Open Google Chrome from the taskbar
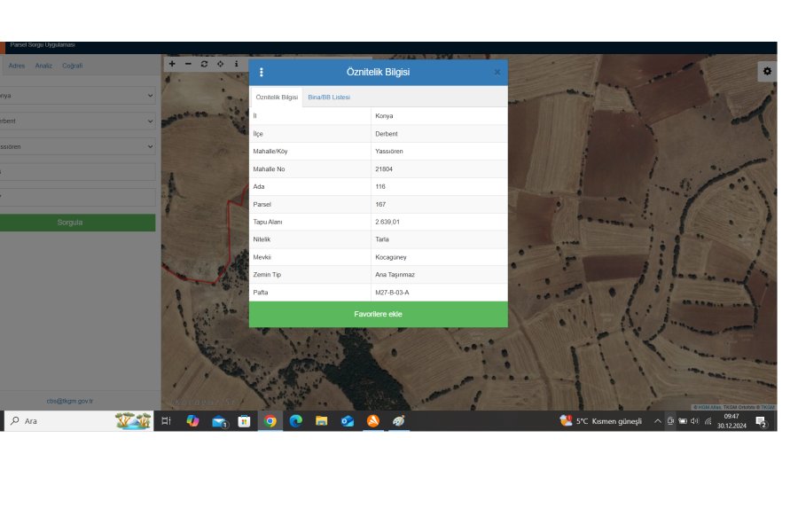798x532 pixels. click(270, 421)
